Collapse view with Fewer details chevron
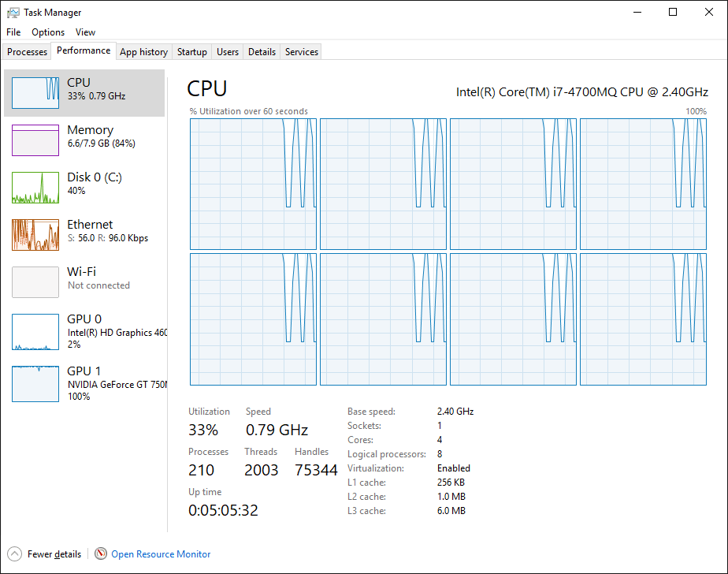The height and width of the screenshot is (574, 728). point(15,554)
